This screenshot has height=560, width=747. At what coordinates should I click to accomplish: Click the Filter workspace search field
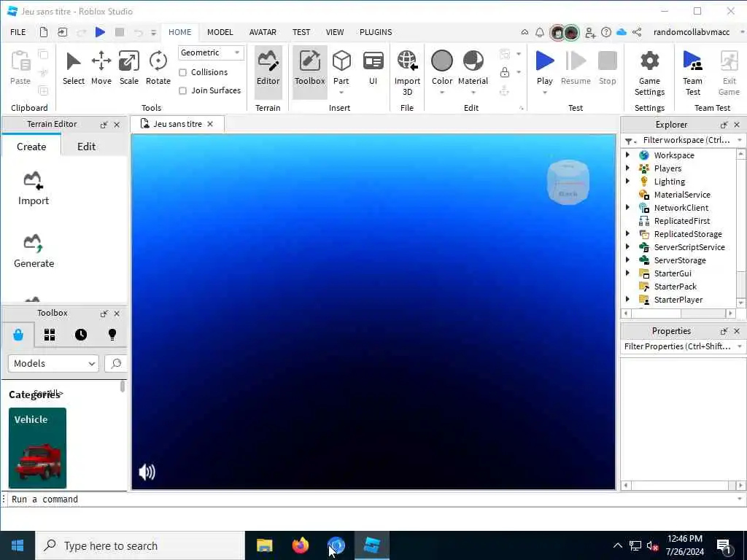pyautogui.click(x=686, y=140)
